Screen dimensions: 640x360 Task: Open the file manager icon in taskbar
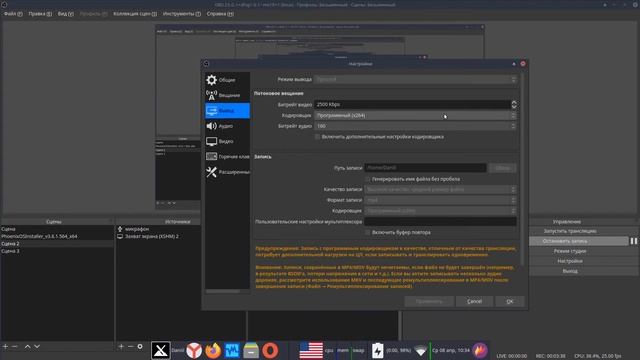point(251,350)
